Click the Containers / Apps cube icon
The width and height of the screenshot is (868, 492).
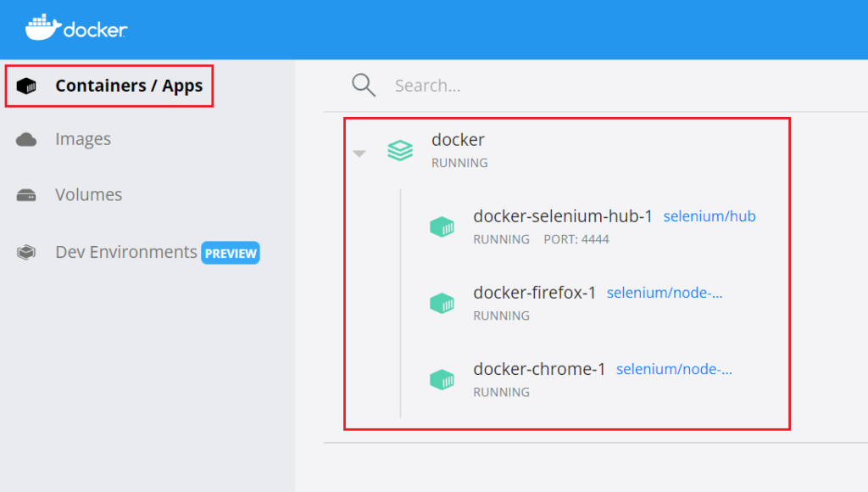[x=26, y=86]
